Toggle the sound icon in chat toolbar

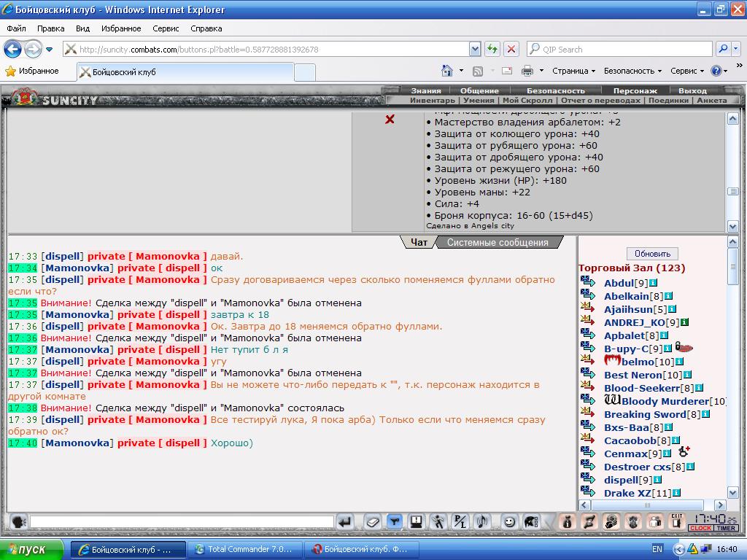(481, 522)
